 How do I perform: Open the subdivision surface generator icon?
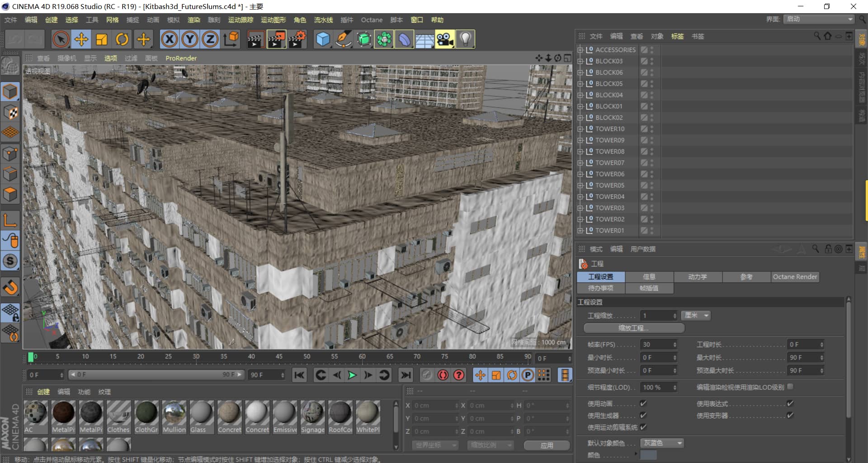pos(363,39)
